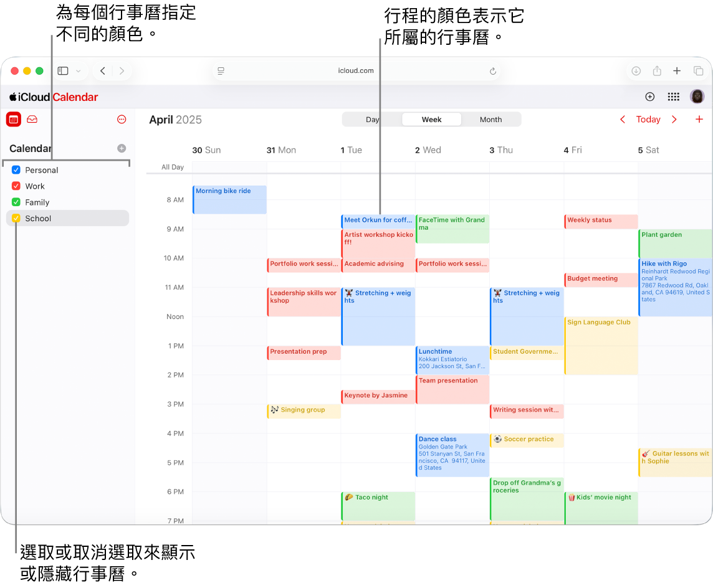Open the Safari page settings icon in address bar
713x588 pixels.
tap(220, 70)
